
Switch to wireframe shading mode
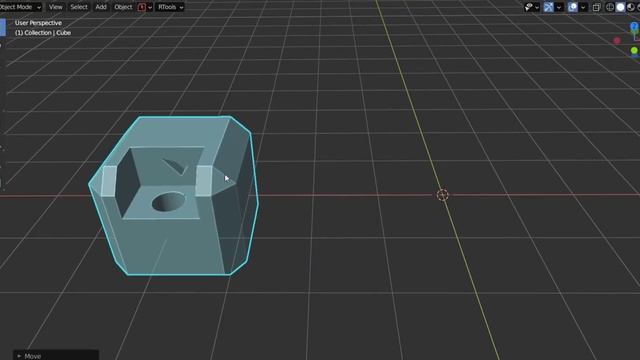tap(610, 7)
